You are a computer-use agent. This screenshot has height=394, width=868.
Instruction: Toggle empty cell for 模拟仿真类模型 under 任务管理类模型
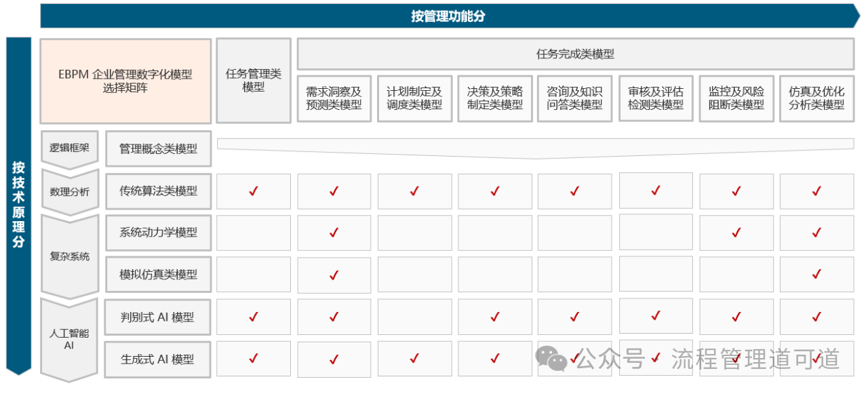coord(254,274)
